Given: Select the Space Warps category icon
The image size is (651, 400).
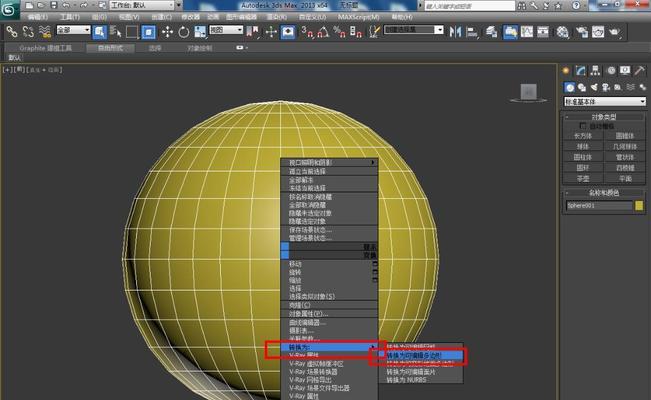Looking at the screenshot, I should pyautogui.click(x=631, y=87).
